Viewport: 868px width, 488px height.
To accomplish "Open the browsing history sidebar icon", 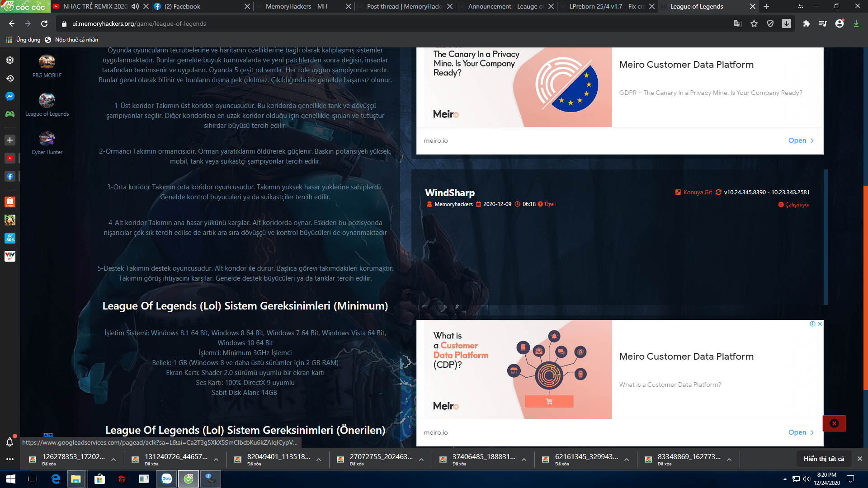I will tap(10, 78).
